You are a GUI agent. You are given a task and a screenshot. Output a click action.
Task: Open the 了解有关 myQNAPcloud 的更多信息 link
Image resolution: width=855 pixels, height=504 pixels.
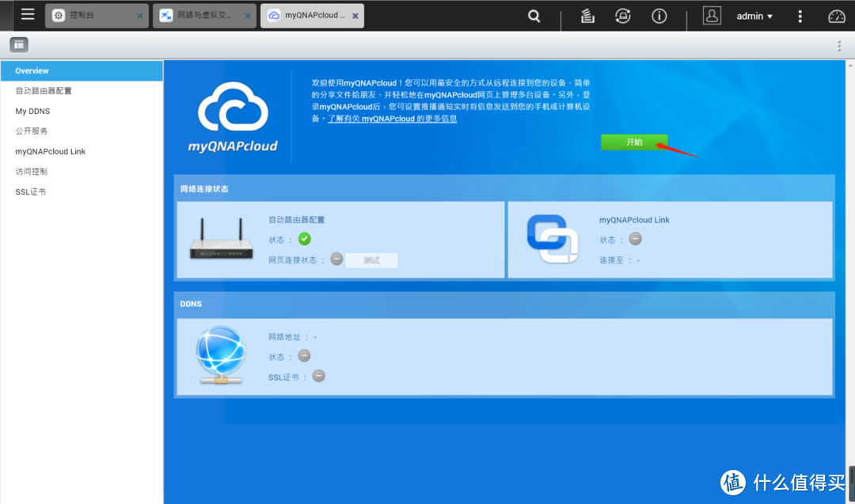tap(392, 119)
